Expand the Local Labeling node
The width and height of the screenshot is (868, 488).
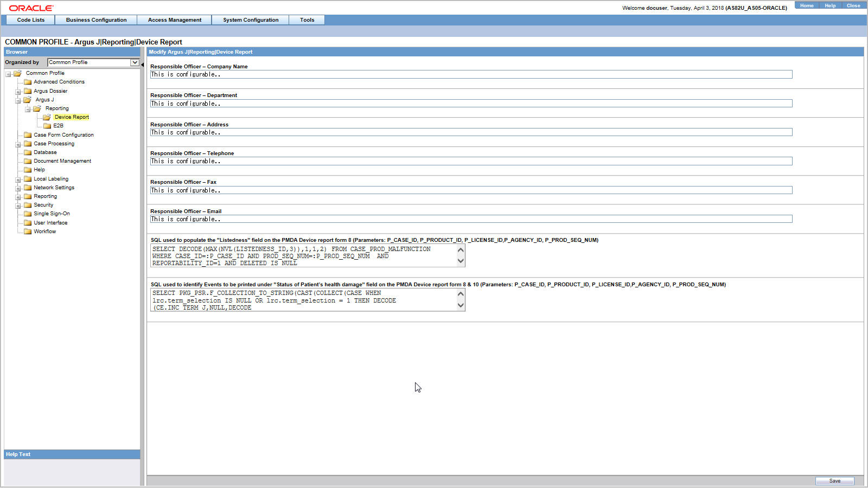tap(18, 179)
